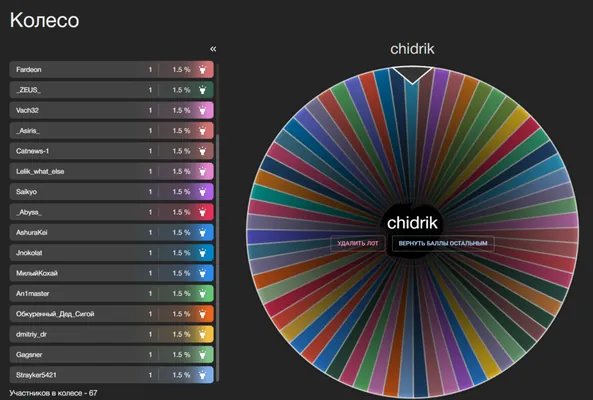Click highlight icon in Saikyo row
This screenshot has width=593, height=400.
202,192
